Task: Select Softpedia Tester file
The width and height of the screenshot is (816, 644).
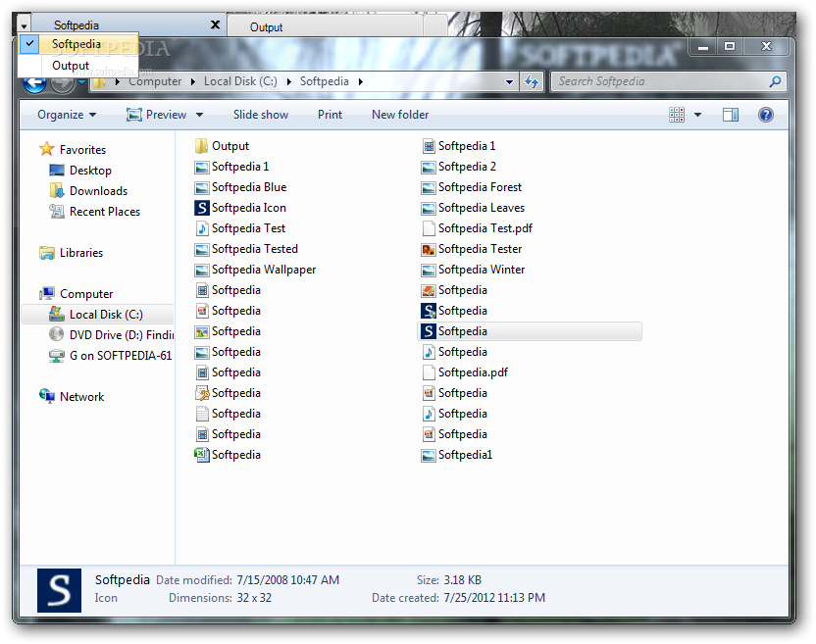Action: tap(472, 249)
